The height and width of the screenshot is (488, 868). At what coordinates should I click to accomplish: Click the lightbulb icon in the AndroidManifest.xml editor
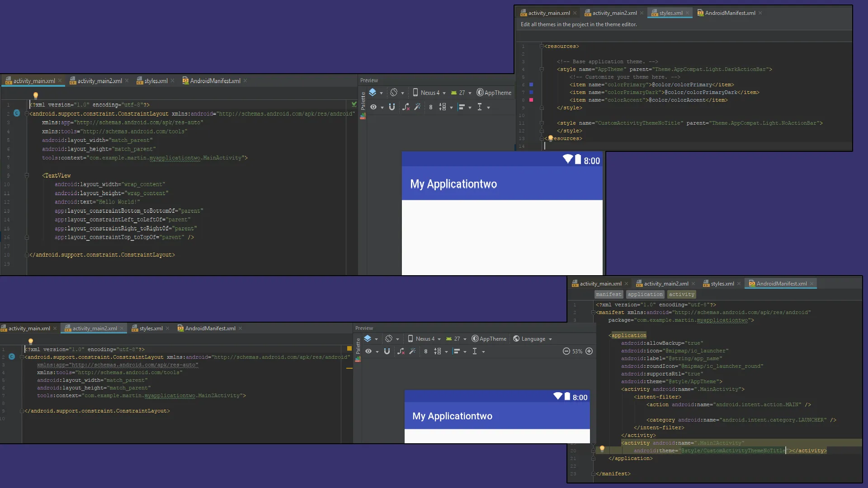pos(602,449)
